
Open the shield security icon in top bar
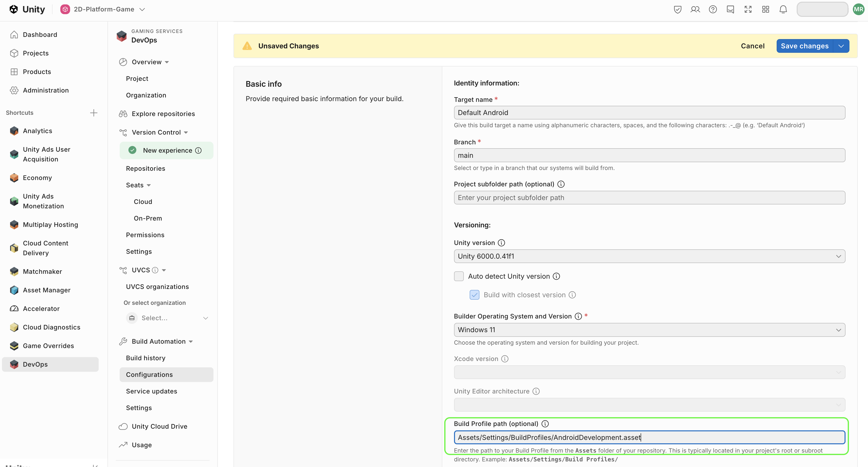(x=677, y=10)
